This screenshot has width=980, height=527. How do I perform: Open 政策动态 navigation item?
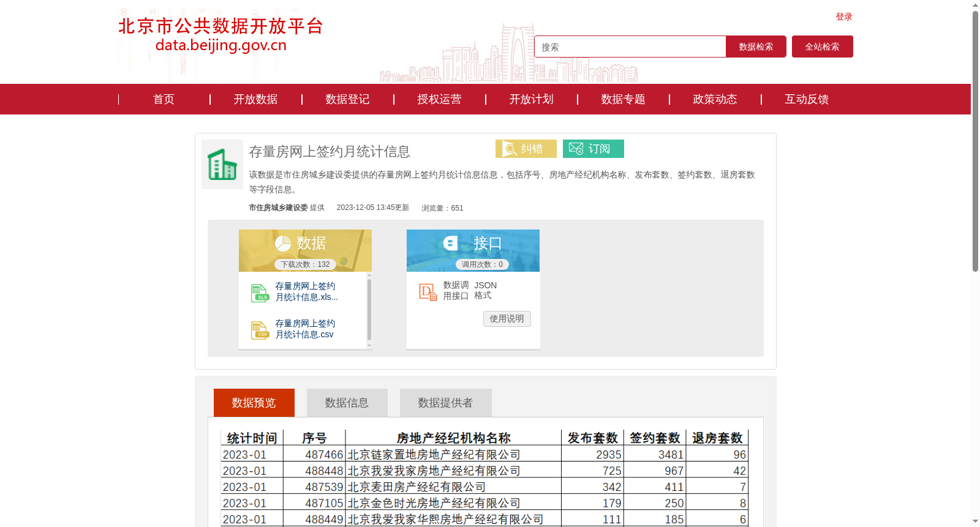tap(715, 99)
